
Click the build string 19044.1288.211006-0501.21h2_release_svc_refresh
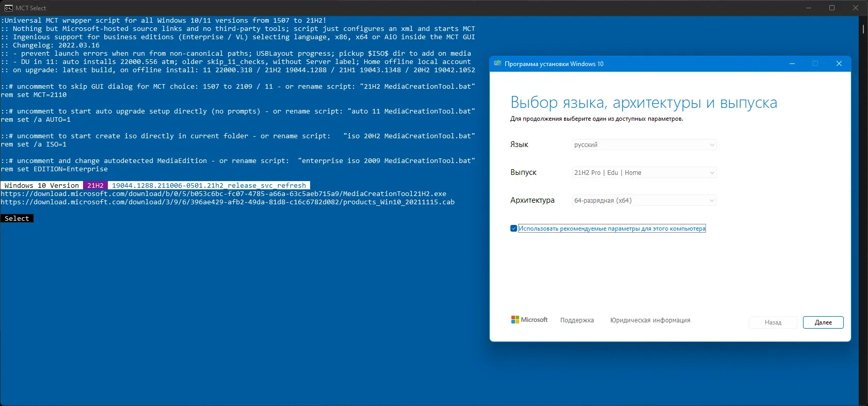click(x=209, y=186)
